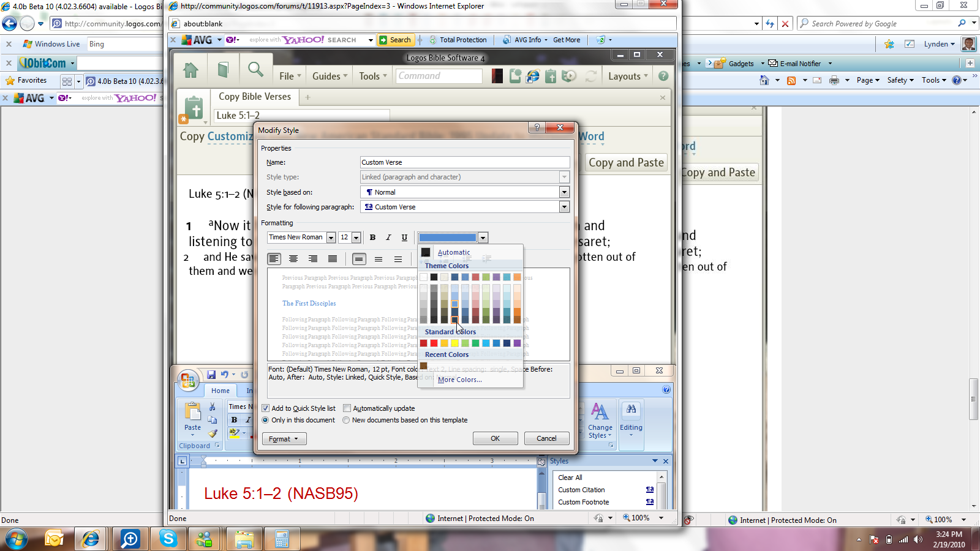Expand the font color dropdown arrow
The image size is (980, 551).
483,238
